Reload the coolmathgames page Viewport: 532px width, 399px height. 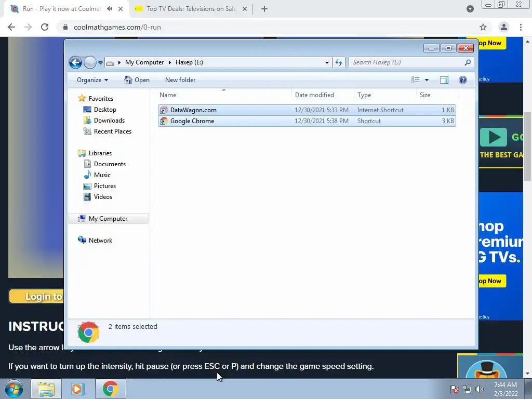(x=45, y=27)
